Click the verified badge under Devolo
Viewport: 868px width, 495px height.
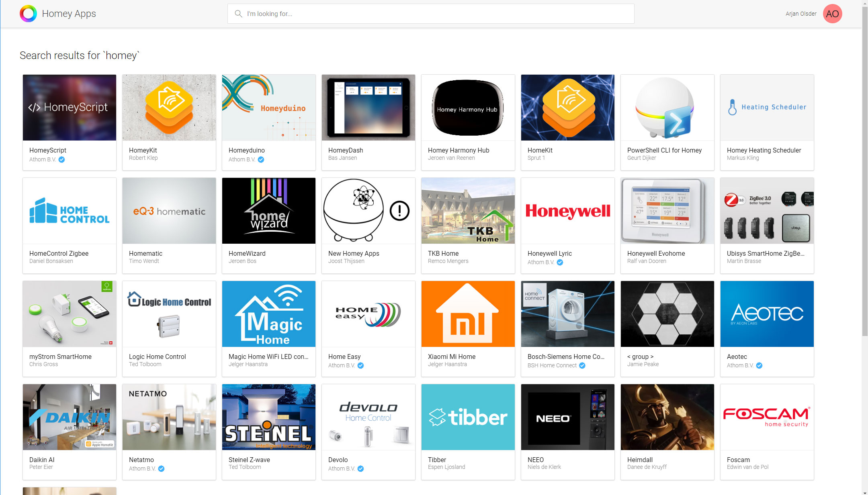coord(360,469)
